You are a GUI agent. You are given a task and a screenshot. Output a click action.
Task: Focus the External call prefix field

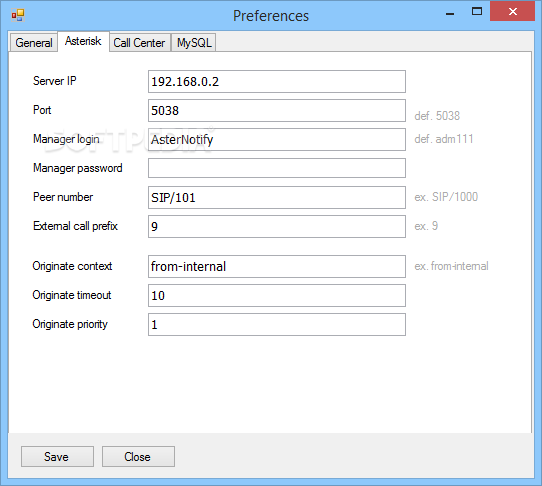pos(277,227)
